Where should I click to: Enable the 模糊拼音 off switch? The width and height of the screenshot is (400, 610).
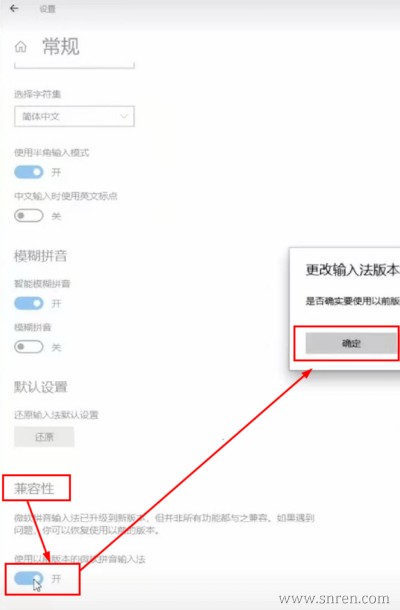pos(29,347)
